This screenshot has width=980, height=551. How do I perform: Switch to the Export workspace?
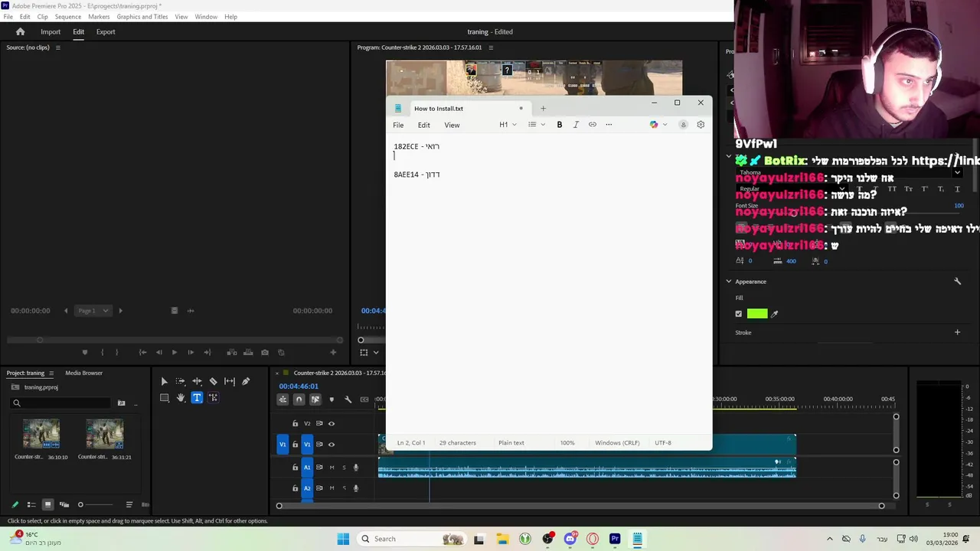pos(106,31)
